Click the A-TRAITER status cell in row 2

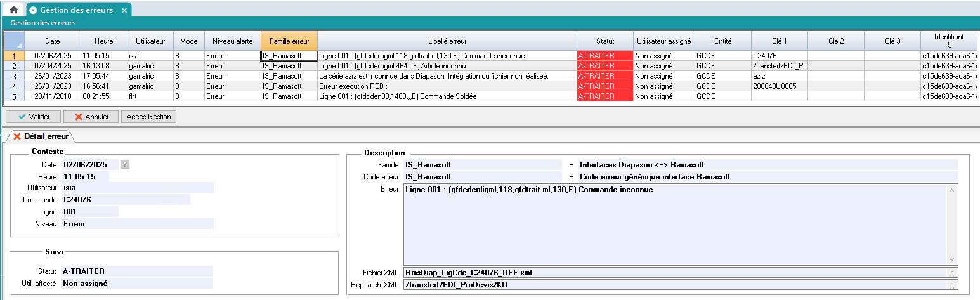tap(604, 66)
